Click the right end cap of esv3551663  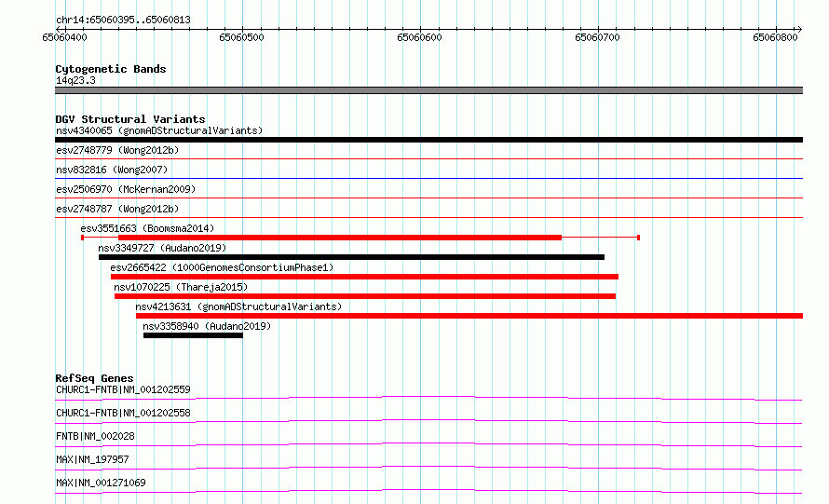pos(639,238)
